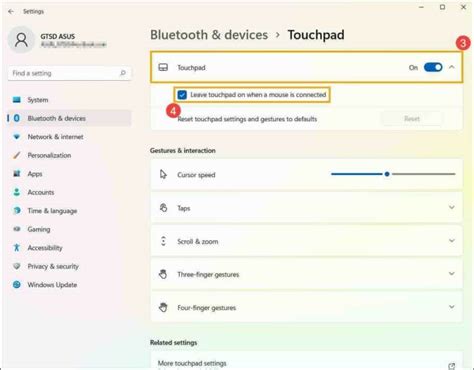Click the Windows Update sidebar icon

(17, 285)
